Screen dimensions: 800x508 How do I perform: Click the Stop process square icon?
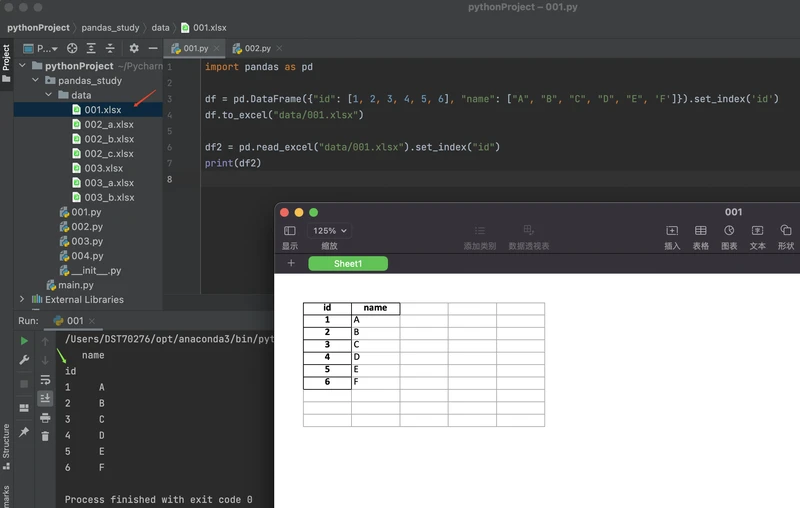pos(24,384)
